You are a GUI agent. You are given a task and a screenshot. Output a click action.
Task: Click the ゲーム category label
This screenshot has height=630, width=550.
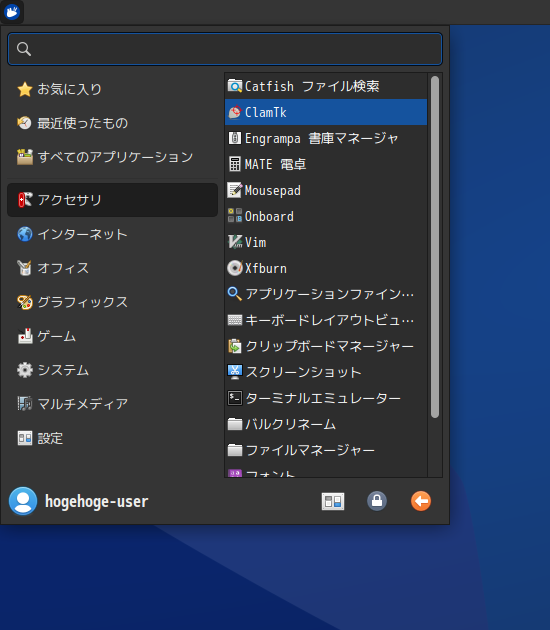(x=57, y=336)
